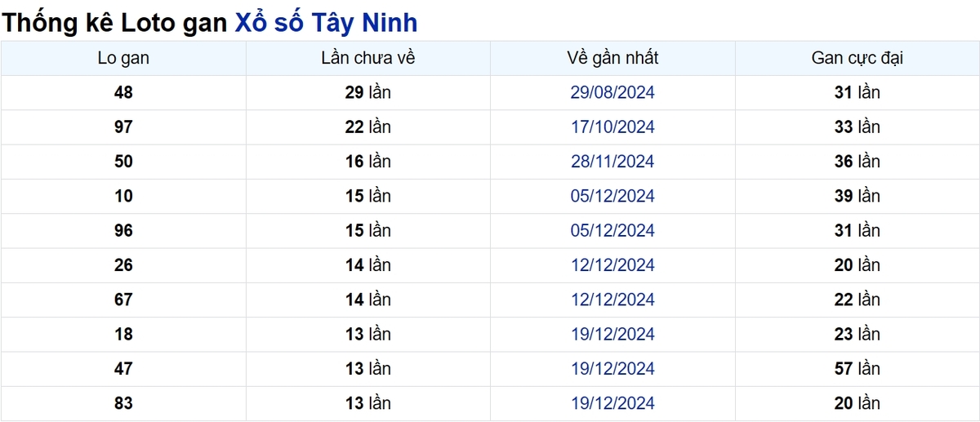
Task: Open date 12/12/2024 in row 67
Action: [x=612, y=300]
